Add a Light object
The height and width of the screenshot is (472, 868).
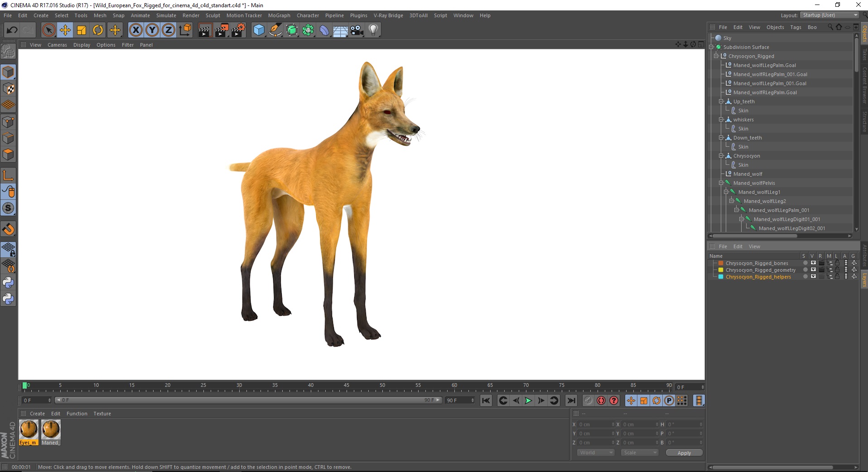[373, 30]
